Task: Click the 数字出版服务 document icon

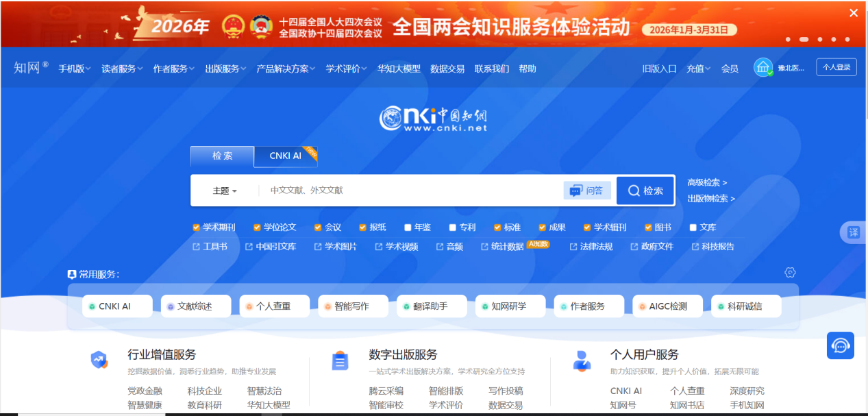Action: tap(340, 361)
